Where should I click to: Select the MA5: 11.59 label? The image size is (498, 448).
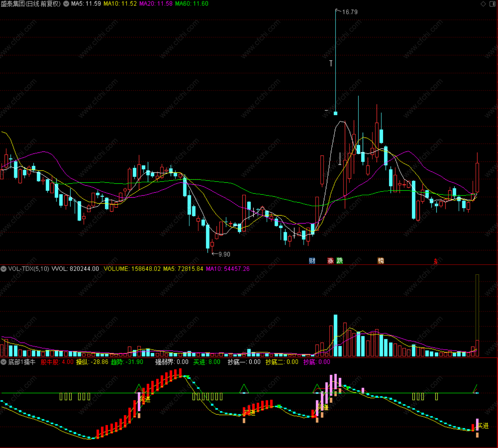point(86,4)
